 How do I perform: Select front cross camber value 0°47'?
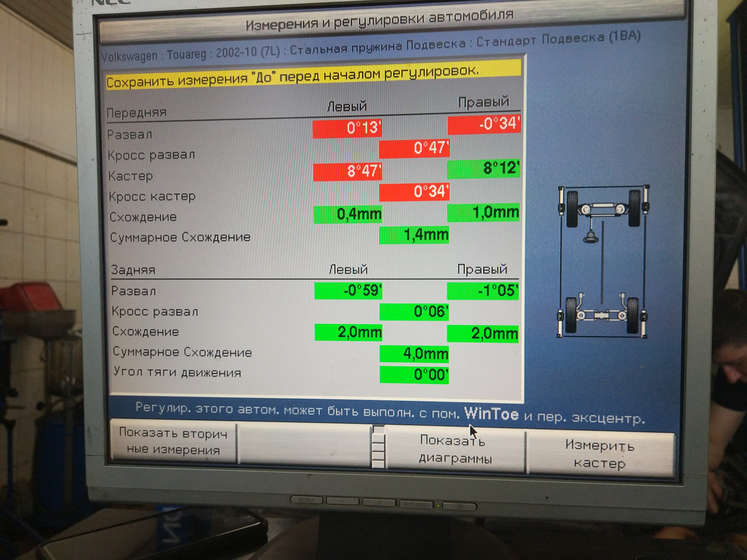coord(414,148)
